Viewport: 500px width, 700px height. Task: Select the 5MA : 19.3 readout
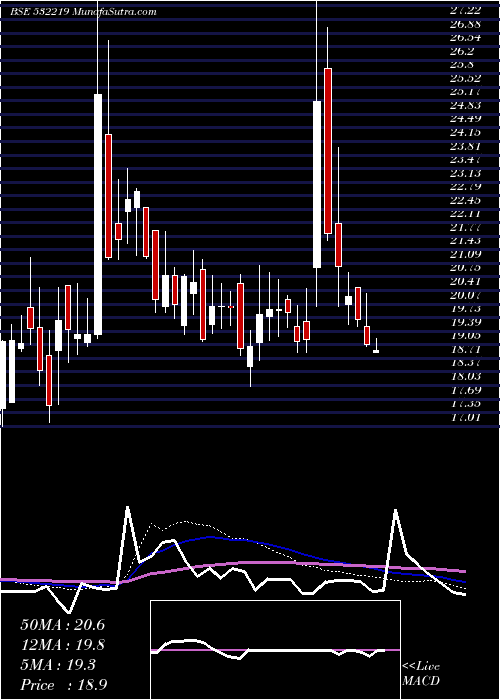(x=58, y=665)
